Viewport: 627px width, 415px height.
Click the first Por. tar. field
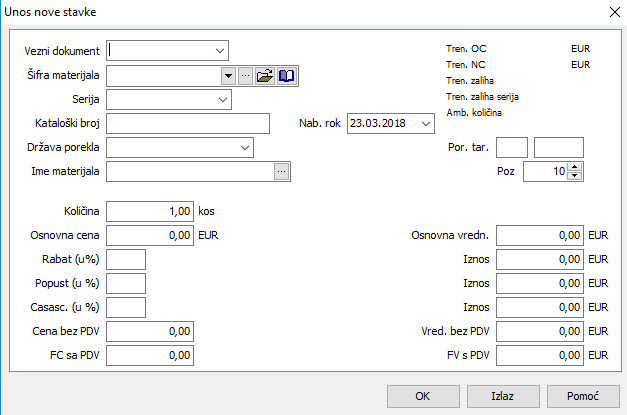click(x=511, y=148)
